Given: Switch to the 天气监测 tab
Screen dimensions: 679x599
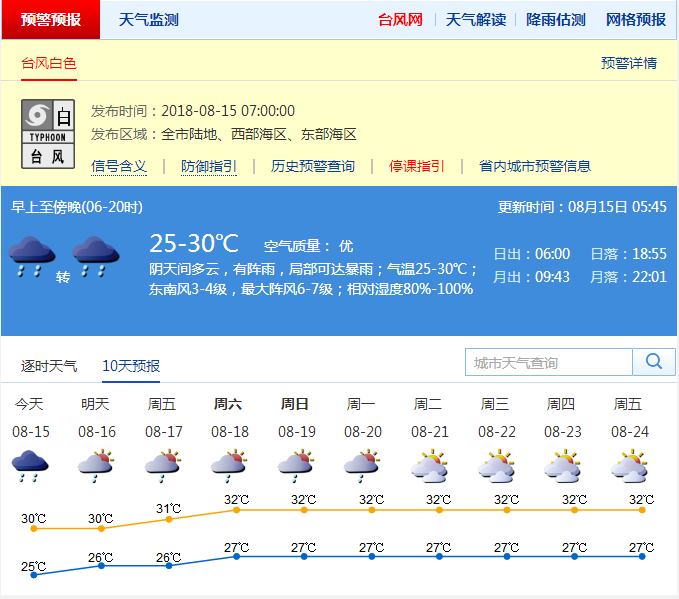Looking at the screenshot, I should coord(148,20).
